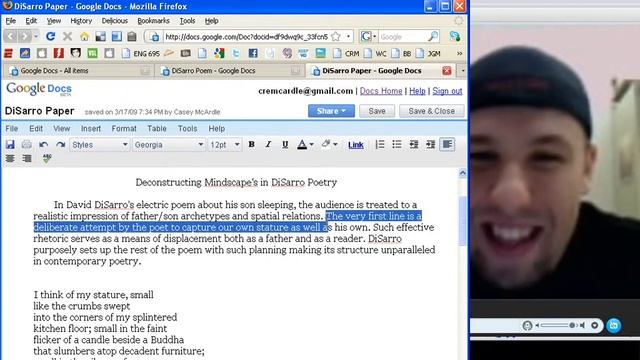
Task: Insert a hyperlink with the Link button
Action: click(356, 145)
